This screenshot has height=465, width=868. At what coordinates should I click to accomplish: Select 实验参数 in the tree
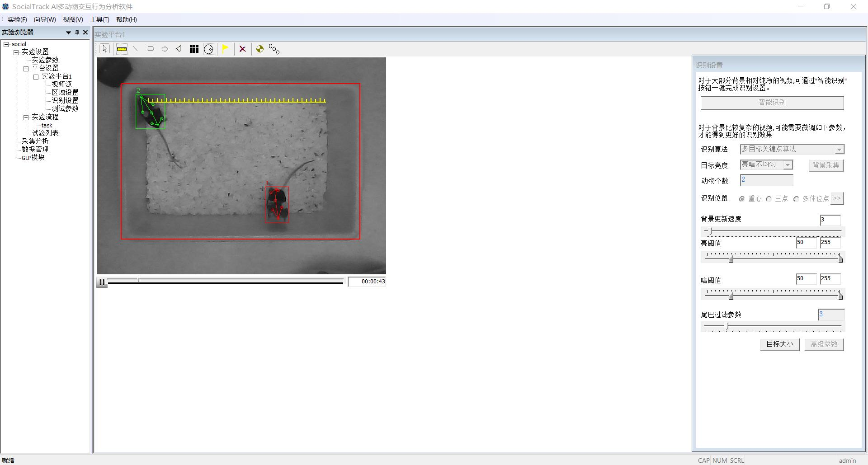tap(45, 60)
